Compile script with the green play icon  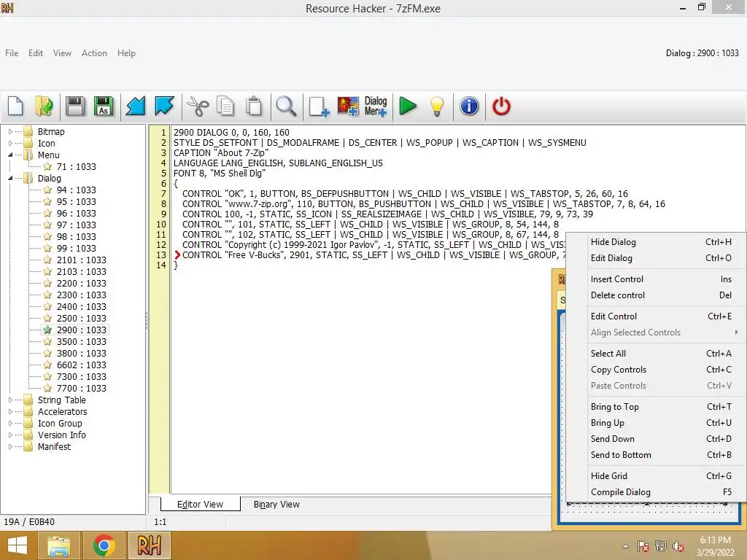point(407,106)
